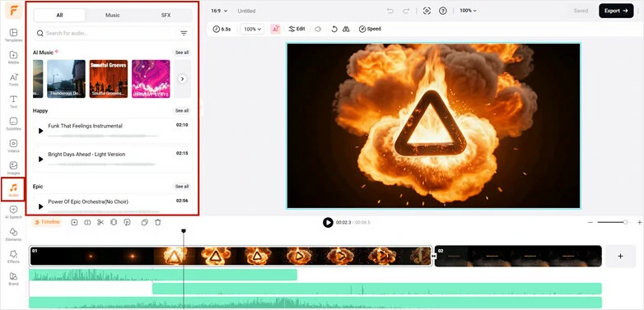The image size is (644, 310).
Task: Switch to the SFX tab
Action: point(166,15)
